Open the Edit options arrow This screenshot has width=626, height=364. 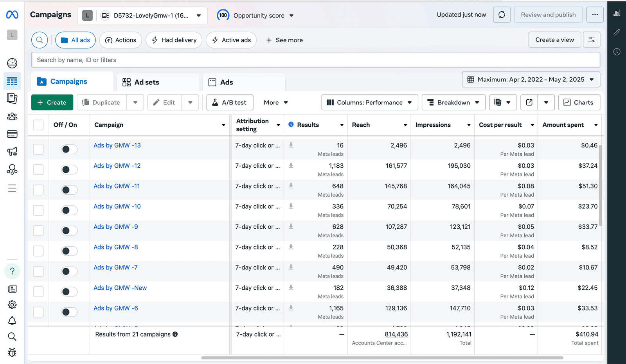191,102
